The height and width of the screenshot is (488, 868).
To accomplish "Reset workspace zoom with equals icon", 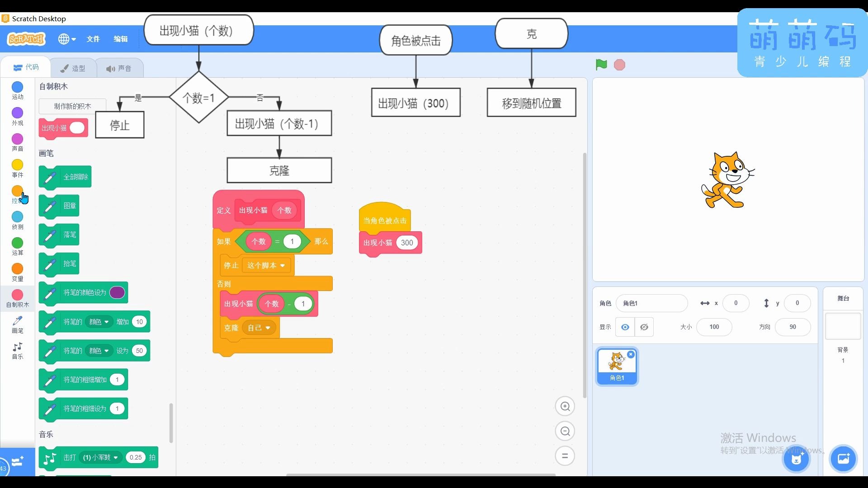I will pos(565,456).
